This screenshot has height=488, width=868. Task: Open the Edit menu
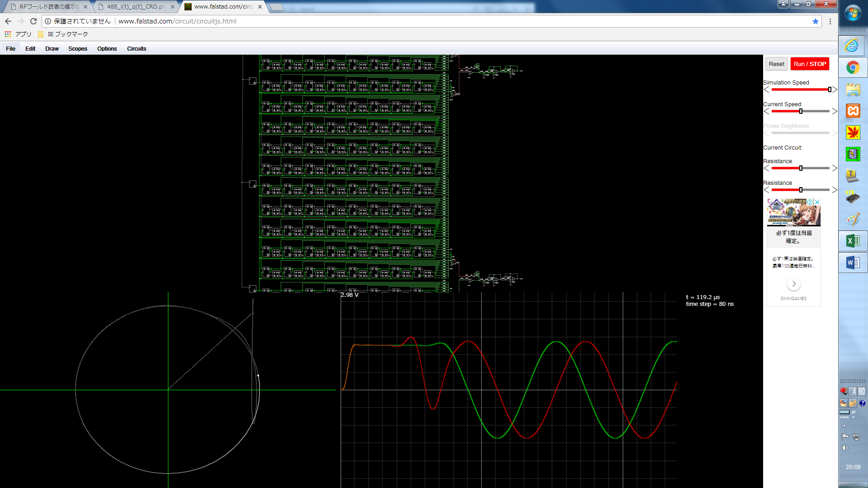[x=30, y=48]
